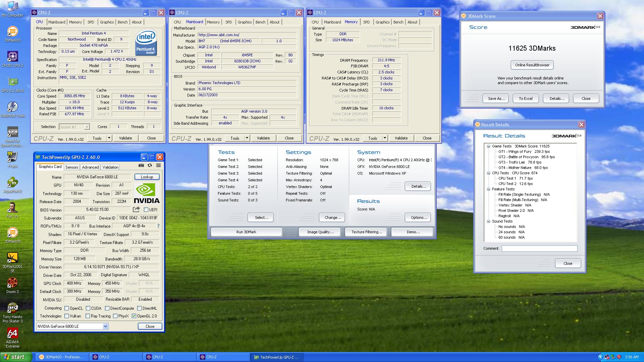Click Texture Filtering... button
644x362 pixels.
tap(366, 232)
